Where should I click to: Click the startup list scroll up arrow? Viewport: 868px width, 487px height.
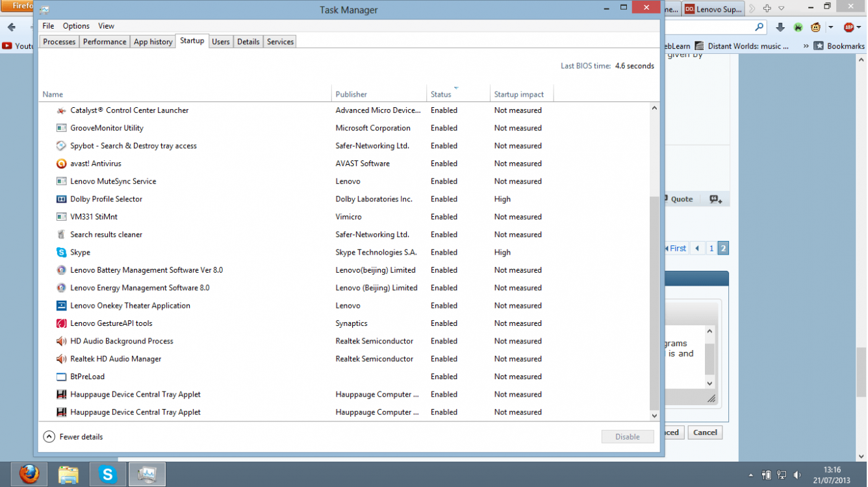[x=654, y=108]
